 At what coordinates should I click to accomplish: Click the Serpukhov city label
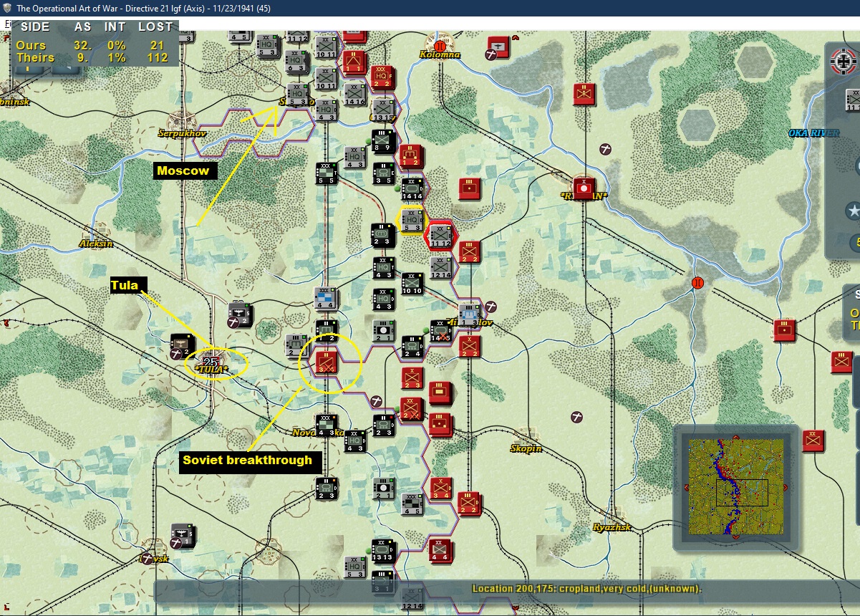[x=182, y=133]
